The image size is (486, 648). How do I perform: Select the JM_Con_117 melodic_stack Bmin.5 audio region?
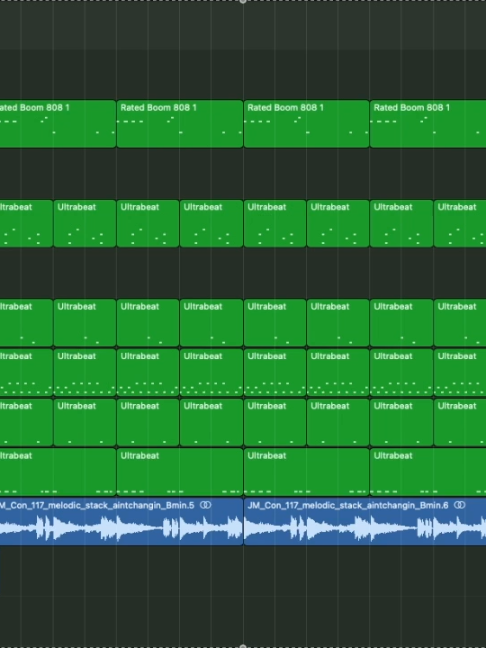tap(121, 522)
